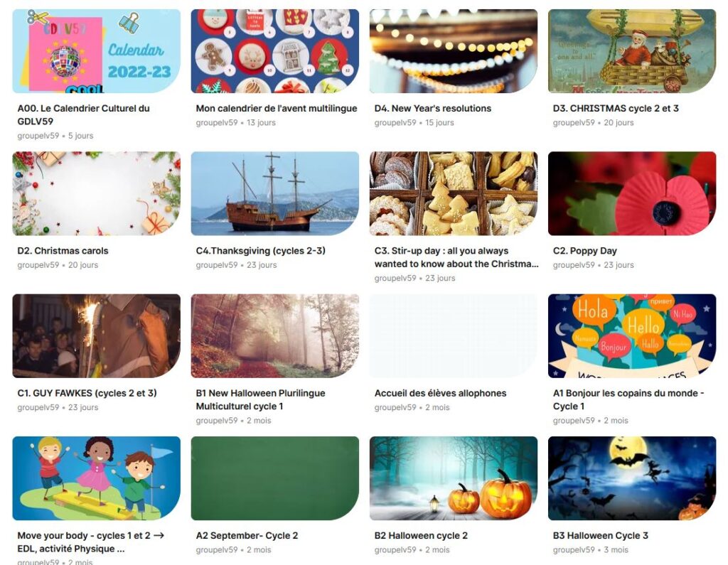The image size is (728, 565).
Task: Click the C4.Thanksgiving (cycles 2-3) title
Action: point(260,251)
